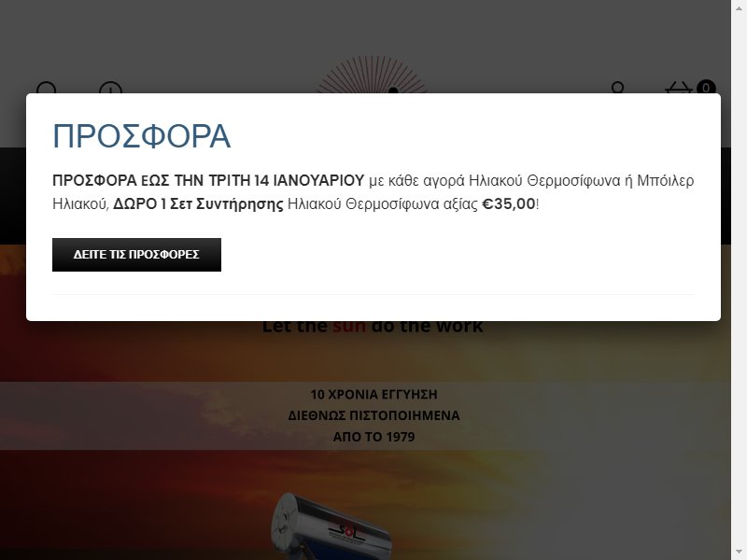Click the scrollbar down arrow

739,555
